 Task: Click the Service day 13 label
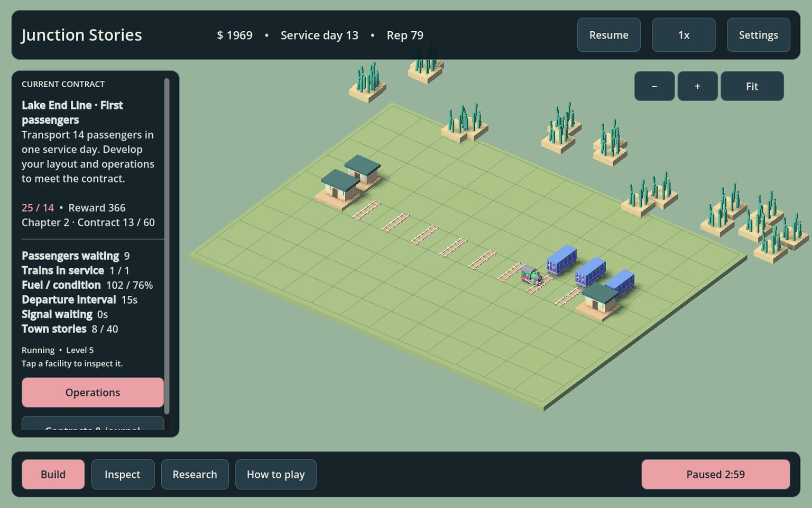(319, 35)
